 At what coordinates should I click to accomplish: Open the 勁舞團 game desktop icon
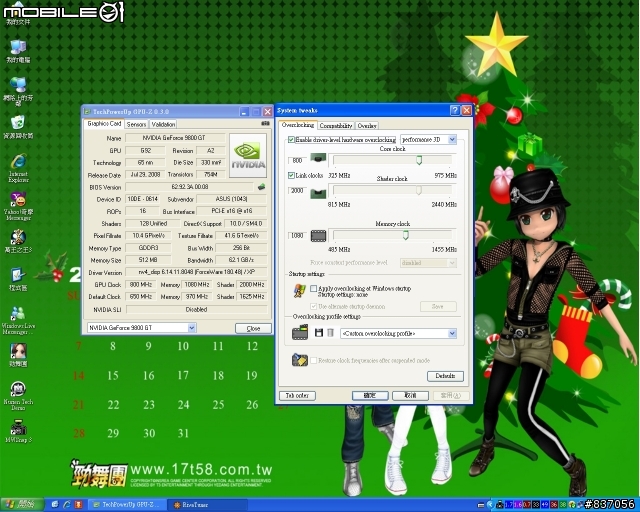(18, 355)
